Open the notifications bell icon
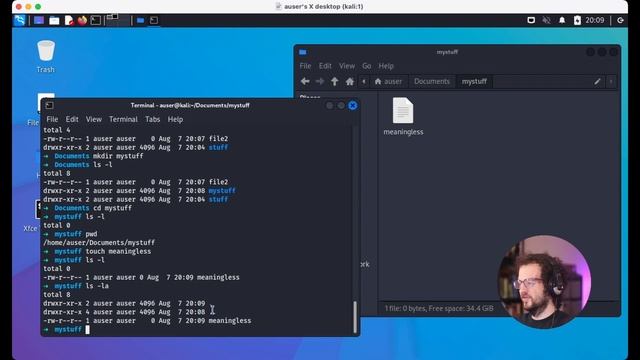 point(562,20)
